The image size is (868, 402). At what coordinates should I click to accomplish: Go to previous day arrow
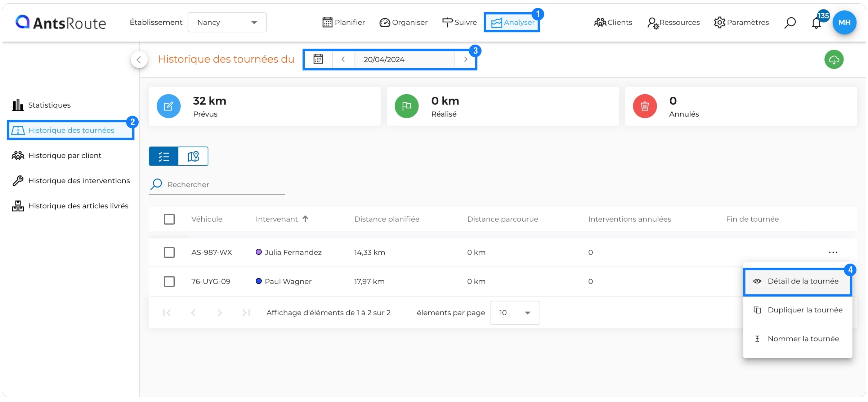[343, 59]
